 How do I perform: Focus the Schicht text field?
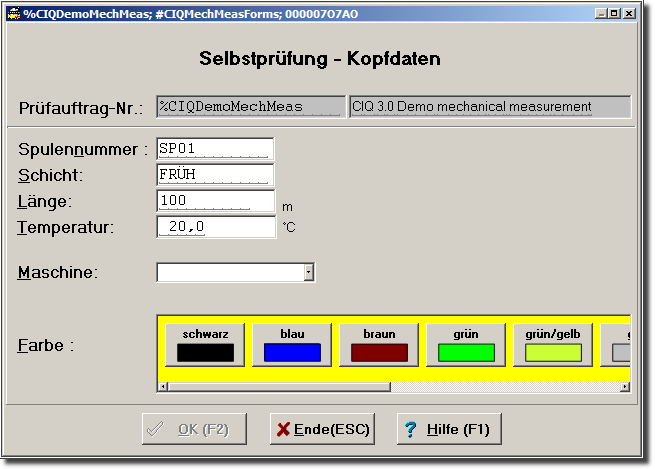click(215, 175)
